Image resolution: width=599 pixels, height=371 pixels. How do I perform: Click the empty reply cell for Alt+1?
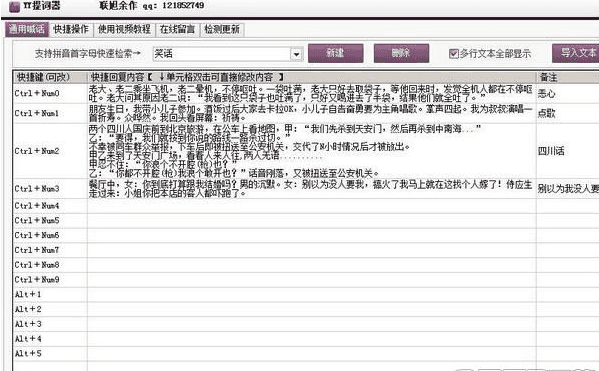click(x=312, y=295)
